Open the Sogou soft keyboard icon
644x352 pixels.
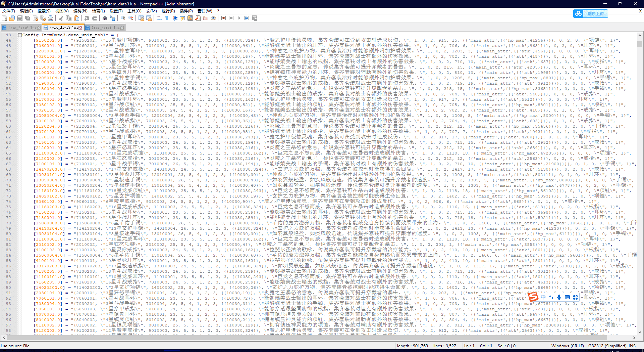point(567,297)
